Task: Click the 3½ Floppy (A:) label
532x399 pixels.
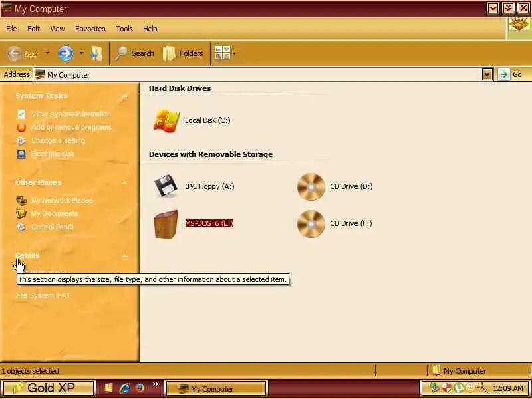Action: (x=209, y=186)
